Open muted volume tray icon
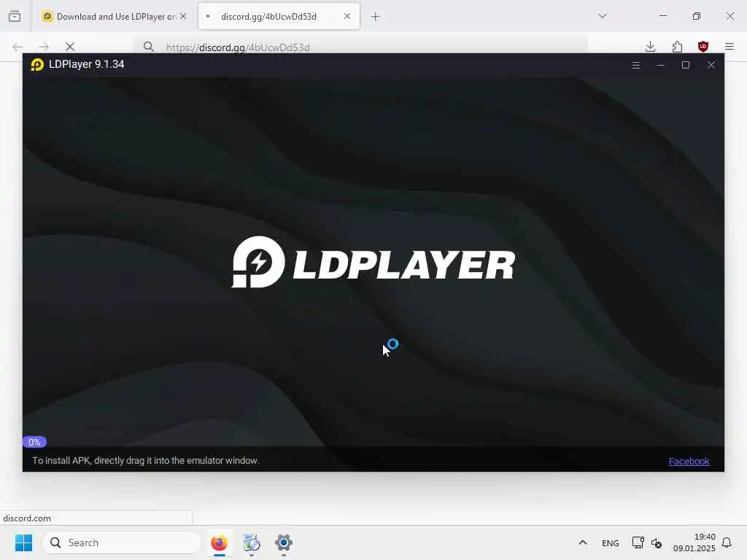This screenshot has width=747, height=560. click(657, 542)
